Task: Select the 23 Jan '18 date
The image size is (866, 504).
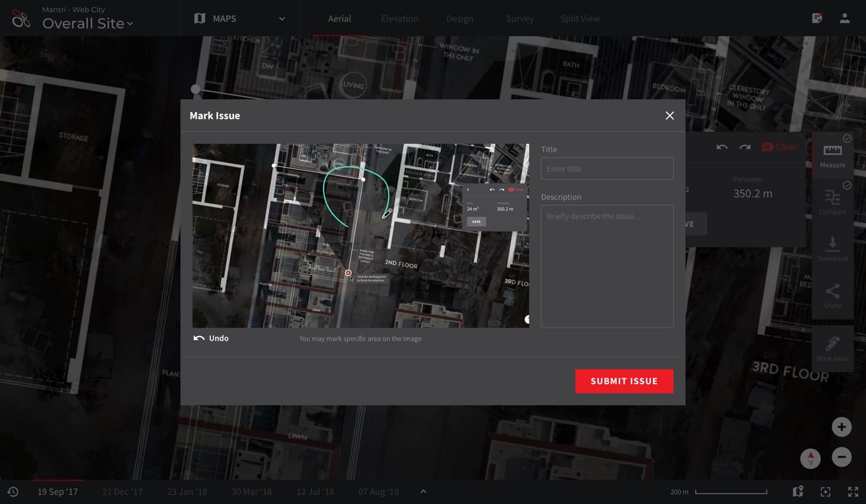Action: pyautogui.click(x=187, y=491)
